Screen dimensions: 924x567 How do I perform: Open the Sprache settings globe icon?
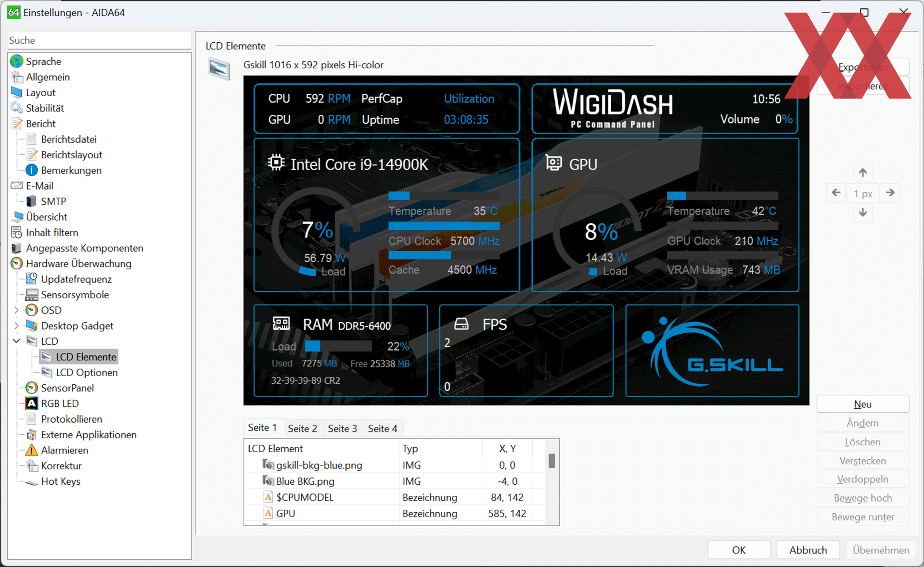tap(17, 61)
